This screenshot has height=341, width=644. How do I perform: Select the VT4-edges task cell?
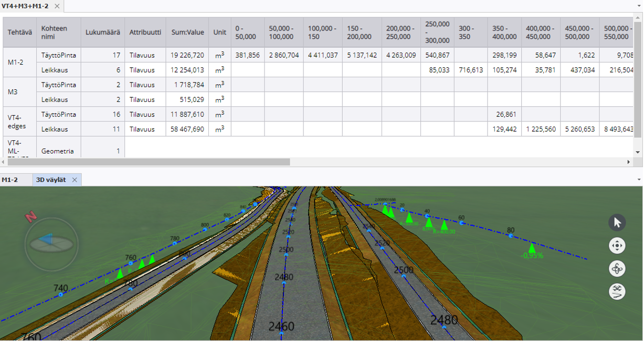coord(20,121)
